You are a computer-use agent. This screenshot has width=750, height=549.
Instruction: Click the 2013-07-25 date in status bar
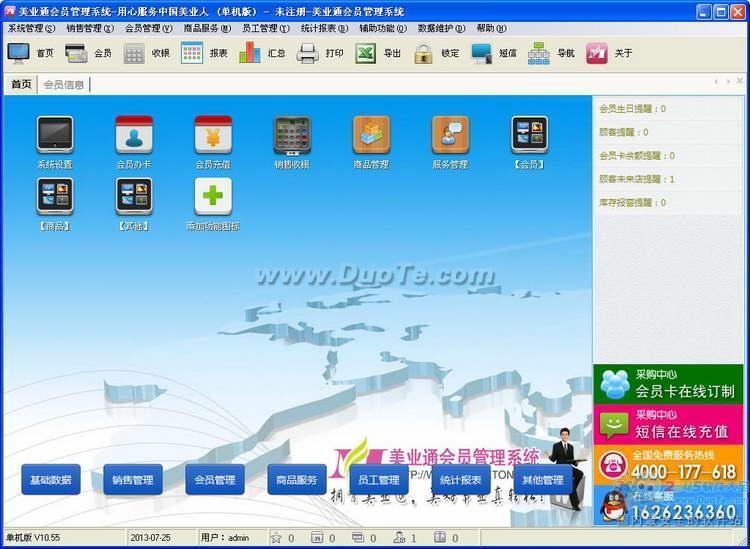tap(151, 538)
